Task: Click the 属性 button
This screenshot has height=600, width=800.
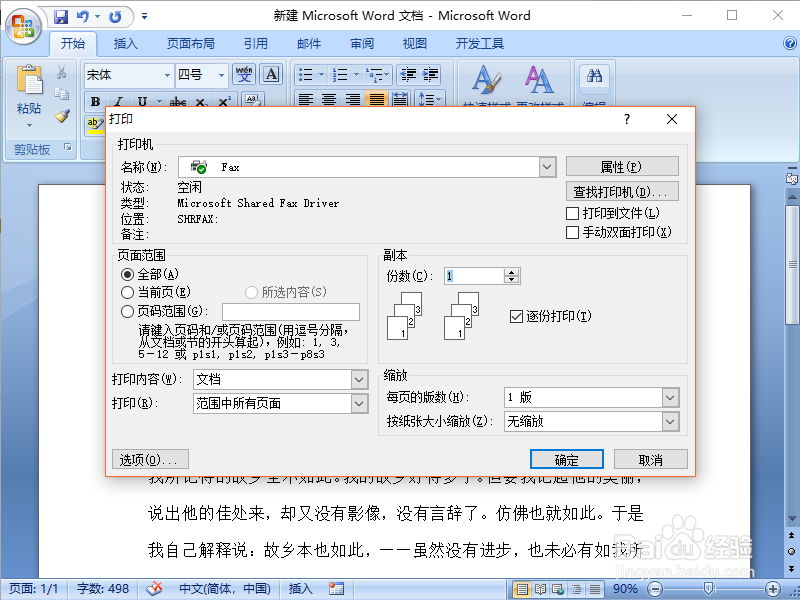Action: (x=621, y=165)
